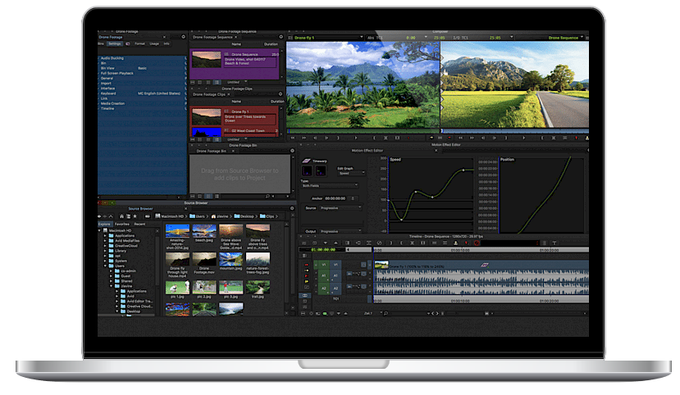Switch to the Info tab in project window
The image size is (680, 395).
point(167,44)
